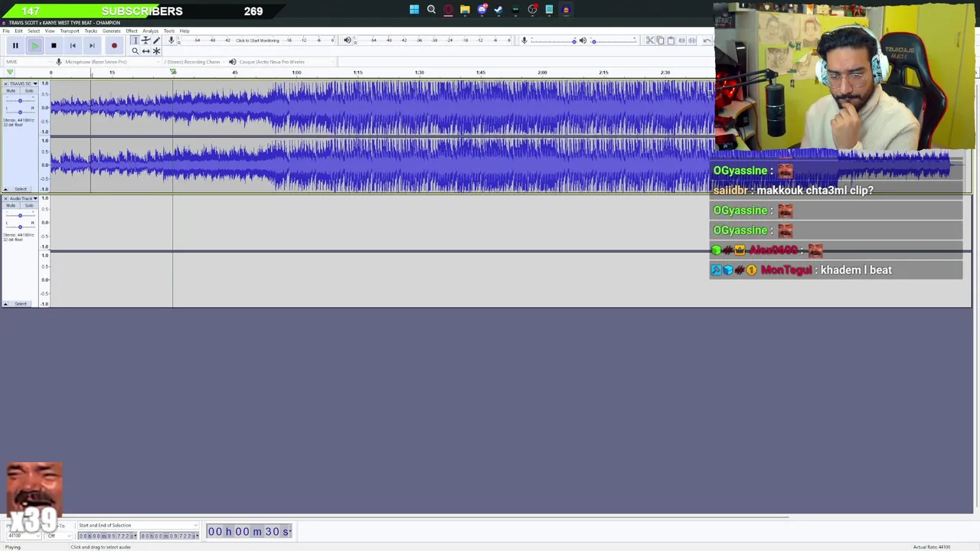Image resolution: width=980 pixels, height=551 pixels.
Task: Click the Cut scissors icon
Action: click(x=650, y=40)
